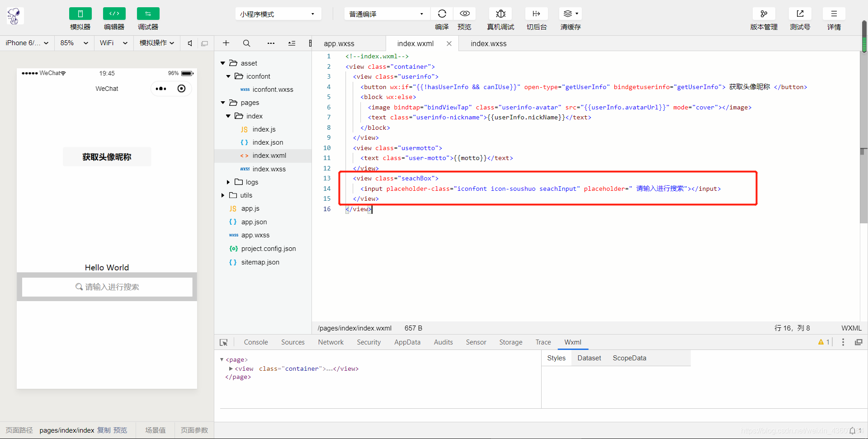
Task: Expand the view container node in Wxml tree
Action: click(231, 369)
